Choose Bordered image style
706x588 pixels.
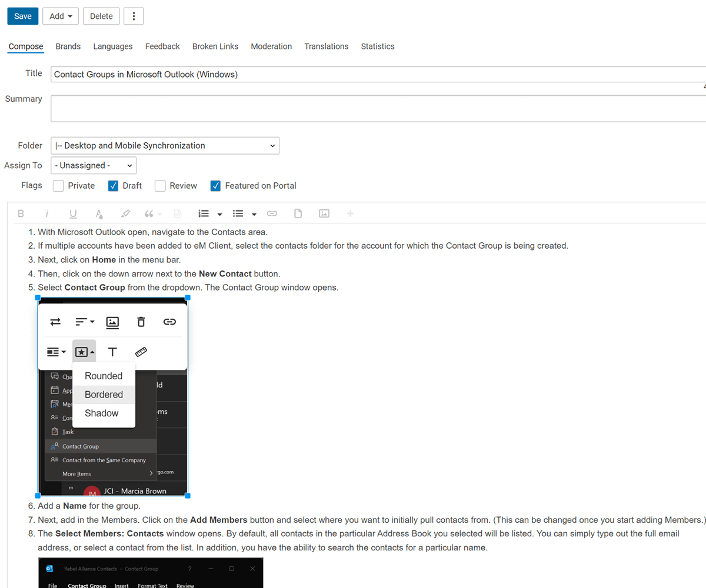coord(104,395)
